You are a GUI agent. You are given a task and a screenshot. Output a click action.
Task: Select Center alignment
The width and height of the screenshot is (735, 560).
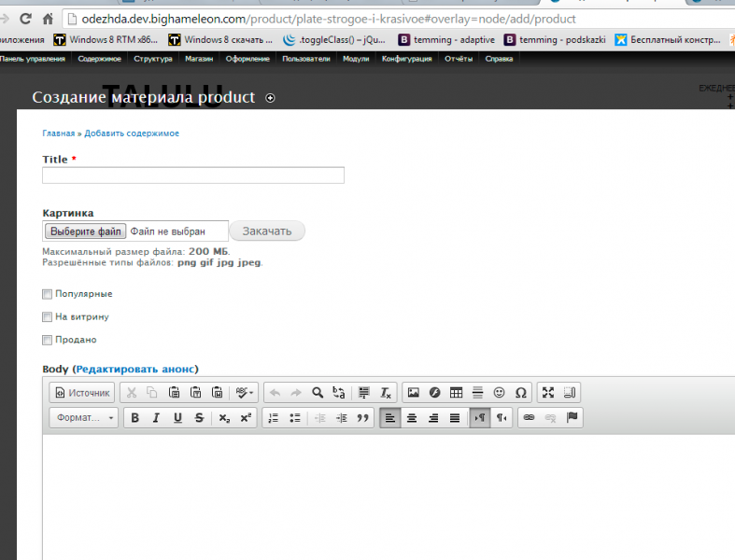point(412,417)
